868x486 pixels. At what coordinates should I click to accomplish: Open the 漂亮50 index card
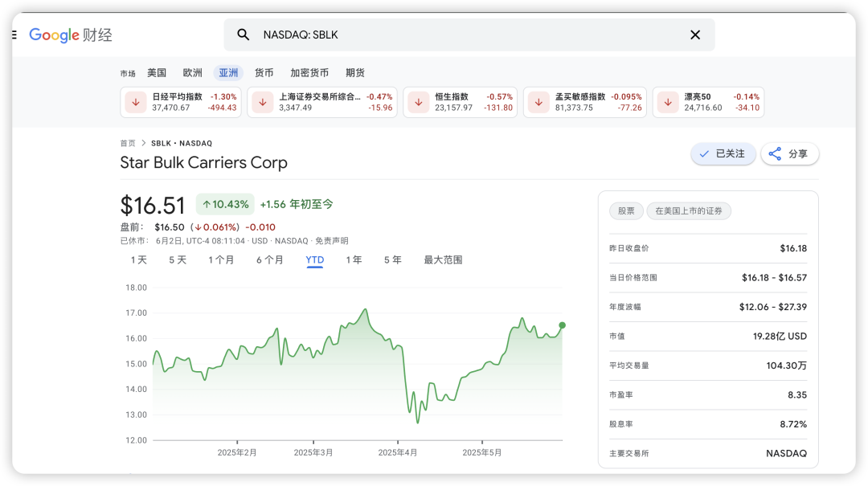point(708,102)
